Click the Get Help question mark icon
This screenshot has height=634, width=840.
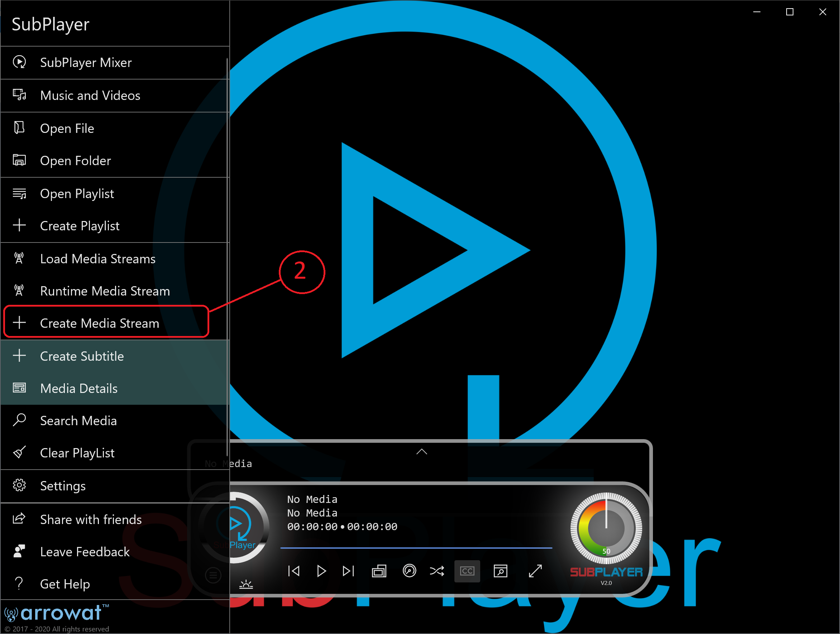pyautogui.click(x=19, y=583)
